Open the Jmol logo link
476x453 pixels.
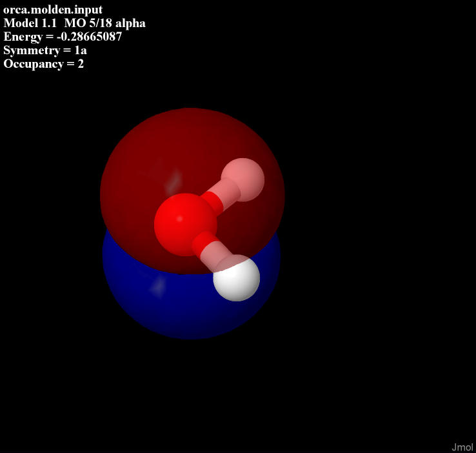click(x=462, y=447)
